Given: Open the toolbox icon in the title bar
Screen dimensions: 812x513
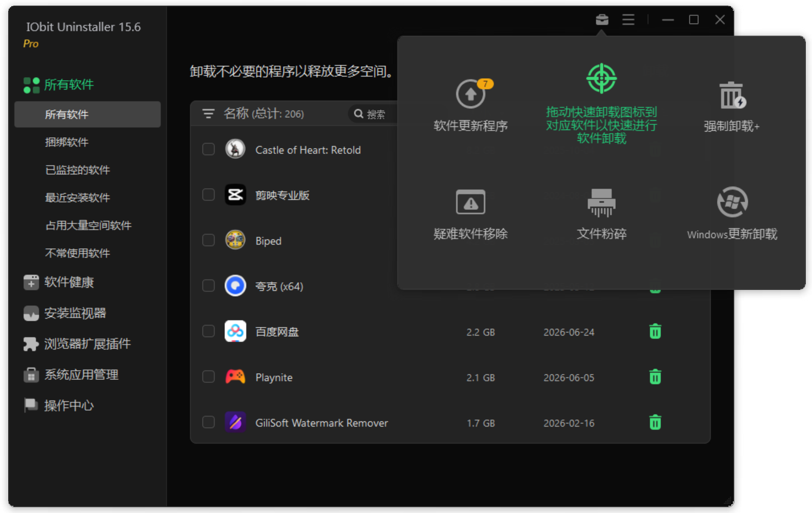Looking at the screenshot, I should pos(602,20).
